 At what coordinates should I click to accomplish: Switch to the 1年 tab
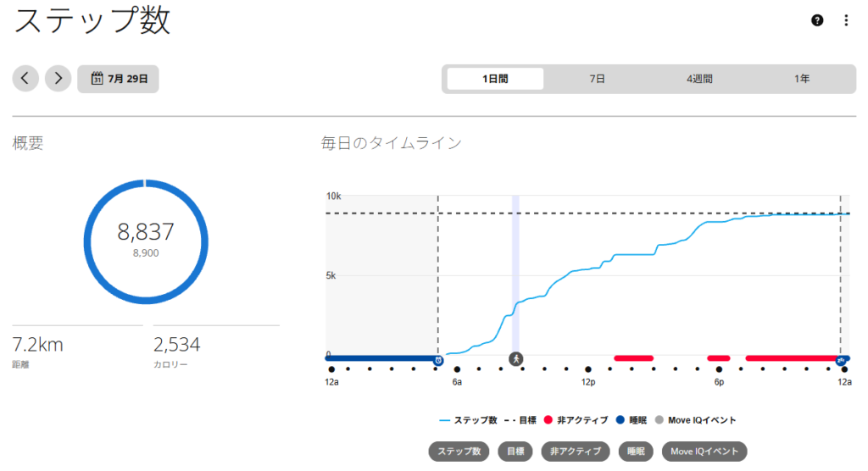point(802,79)
